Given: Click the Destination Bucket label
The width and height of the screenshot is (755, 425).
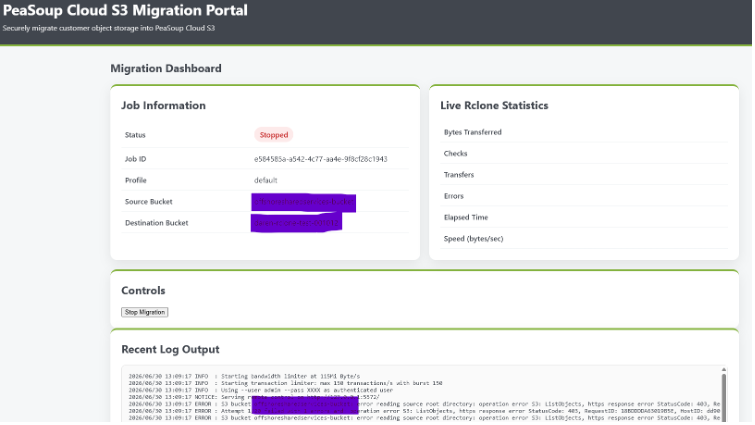Looking at the screenshot, I should pos(156,223).
